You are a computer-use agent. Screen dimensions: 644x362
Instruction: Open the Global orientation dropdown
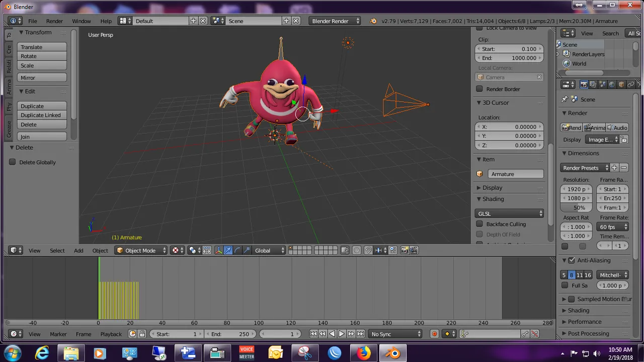pyautogui.click(x=269, y=250)
